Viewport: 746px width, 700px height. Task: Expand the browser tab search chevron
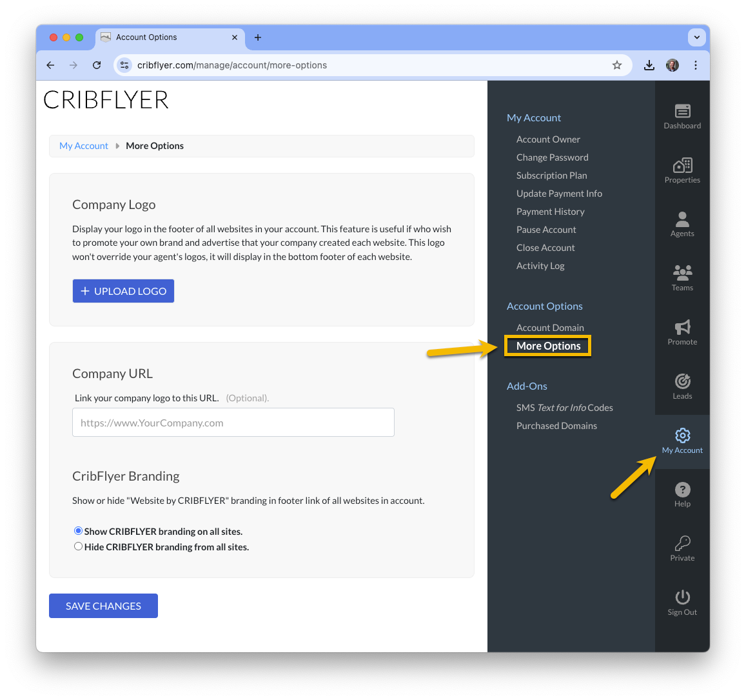(x=696, y=37)
